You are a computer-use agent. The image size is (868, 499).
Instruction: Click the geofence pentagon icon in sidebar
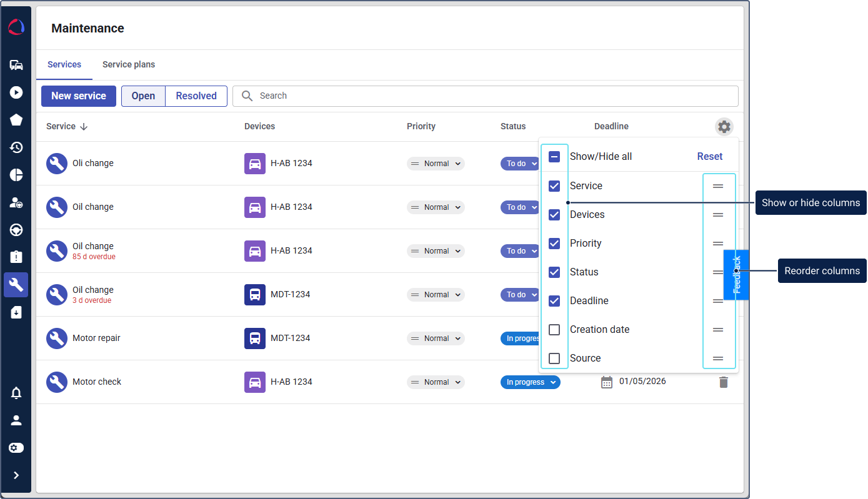16,120
